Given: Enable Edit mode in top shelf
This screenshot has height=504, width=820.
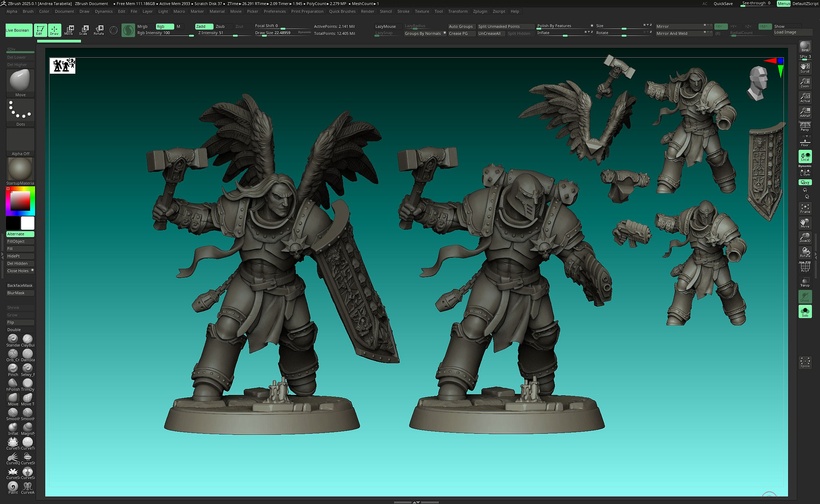Looking at the screenshot, I should click(40, 30).
